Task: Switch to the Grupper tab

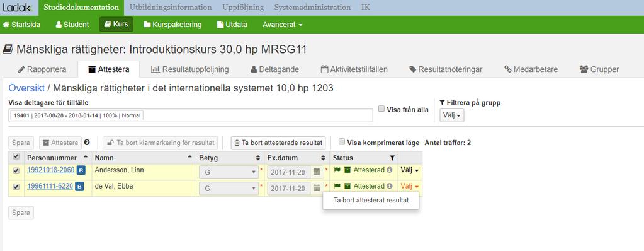Action: 599,69
